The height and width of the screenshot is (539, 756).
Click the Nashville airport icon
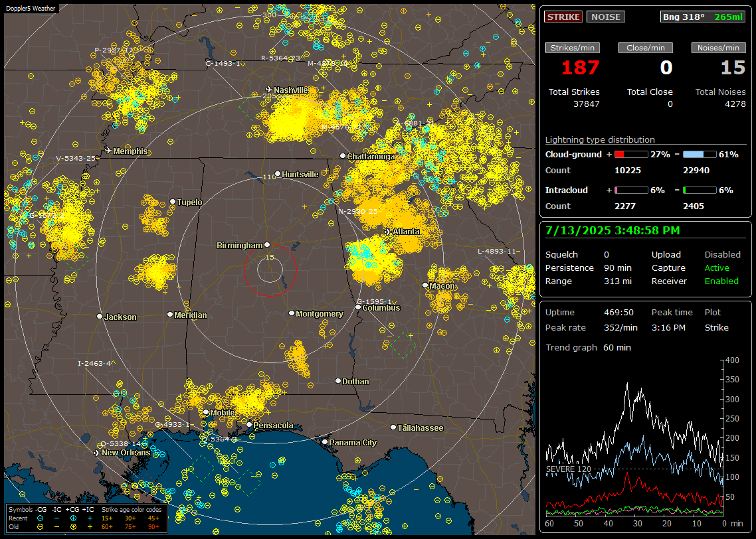point(268,90)
